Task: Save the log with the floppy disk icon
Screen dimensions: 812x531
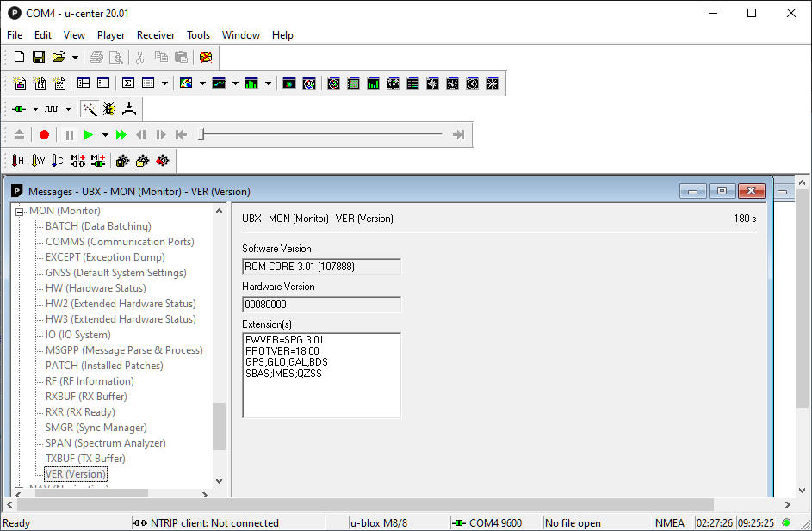Action: (39, 57)
